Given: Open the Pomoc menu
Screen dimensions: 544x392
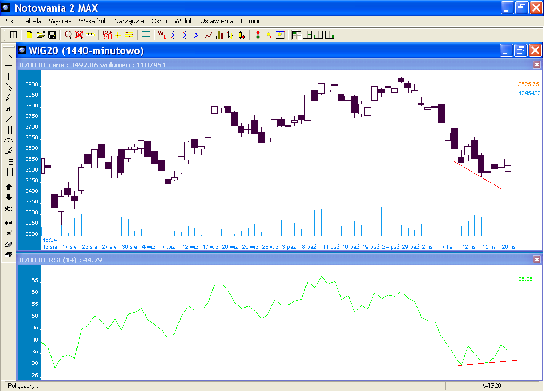Looking at the screenshot, I should 251,21.
